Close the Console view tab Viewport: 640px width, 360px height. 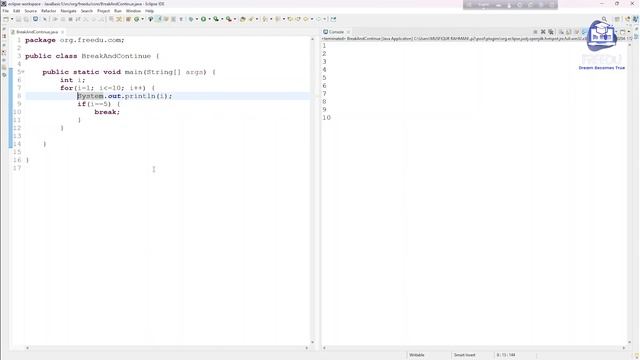coord(348,32)
